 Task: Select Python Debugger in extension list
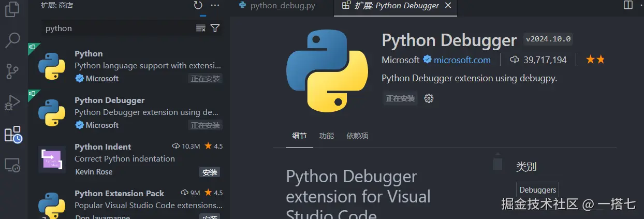tap(129, 112)
